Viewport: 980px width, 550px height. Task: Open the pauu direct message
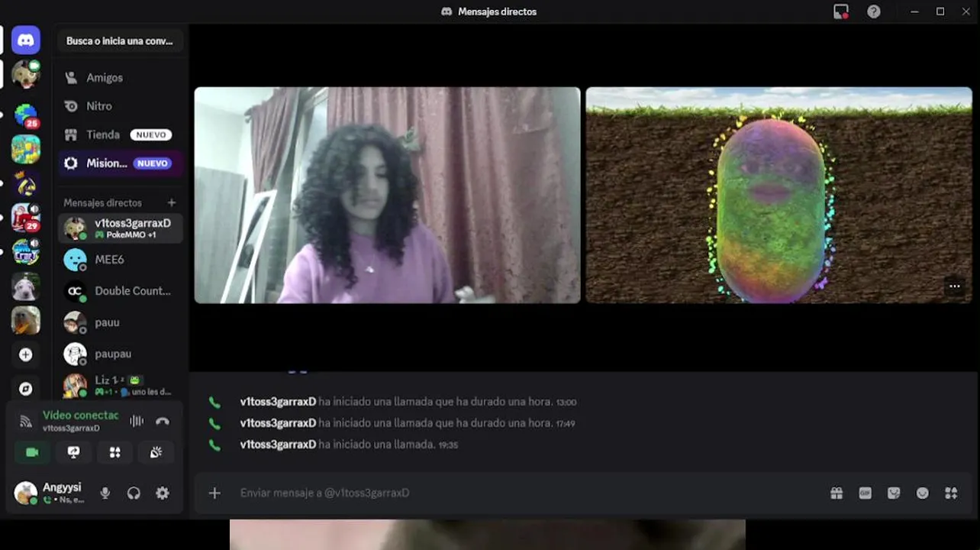pyautogui.click(x=120, y=322)
